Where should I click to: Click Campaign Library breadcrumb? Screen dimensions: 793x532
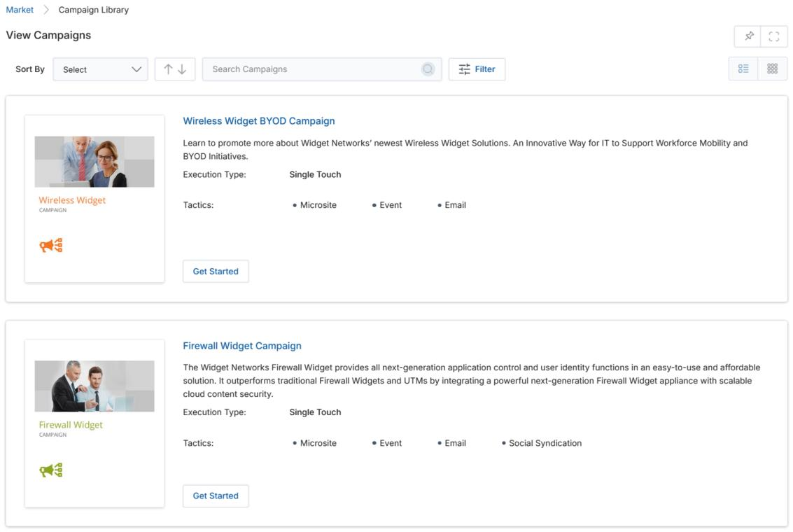tap(94, 10)
